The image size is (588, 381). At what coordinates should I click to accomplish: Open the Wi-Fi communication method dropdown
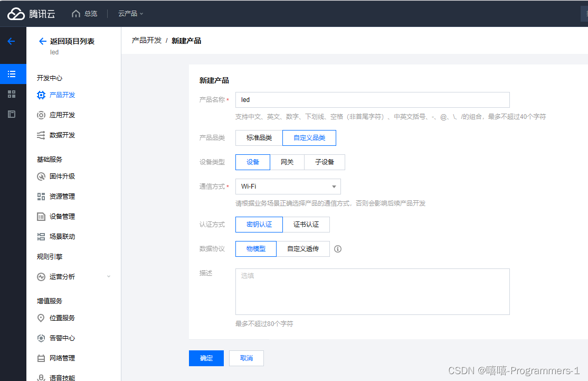(288, 187)
